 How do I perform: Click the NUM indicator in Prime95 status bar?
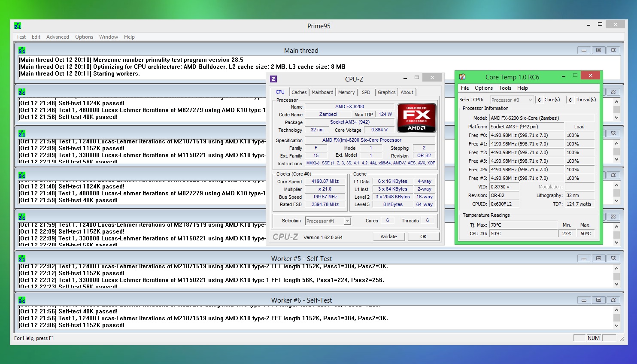coord(594,338)
